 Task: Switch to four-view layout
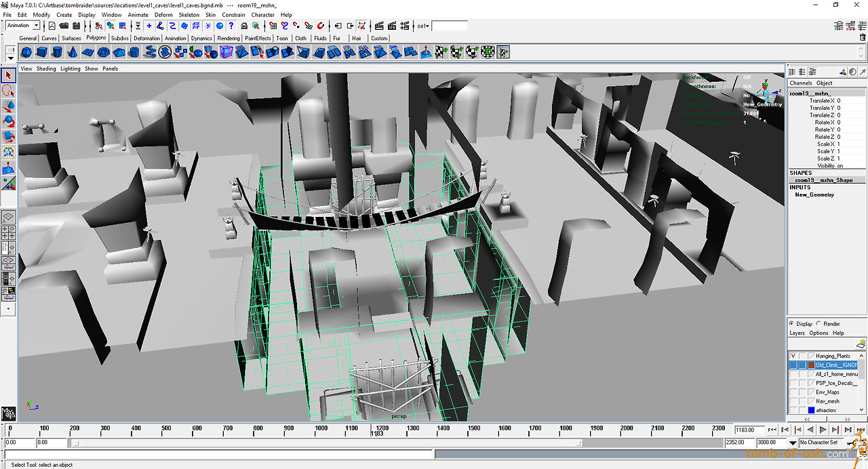pyautogui.click(x=9, y=233)
